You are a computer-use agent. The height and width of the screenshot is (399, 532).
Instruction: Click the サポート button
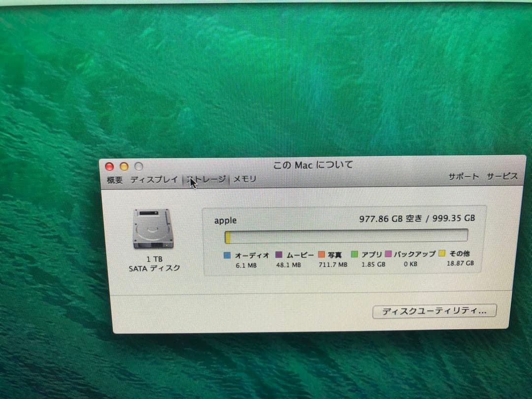click(463, 176)
